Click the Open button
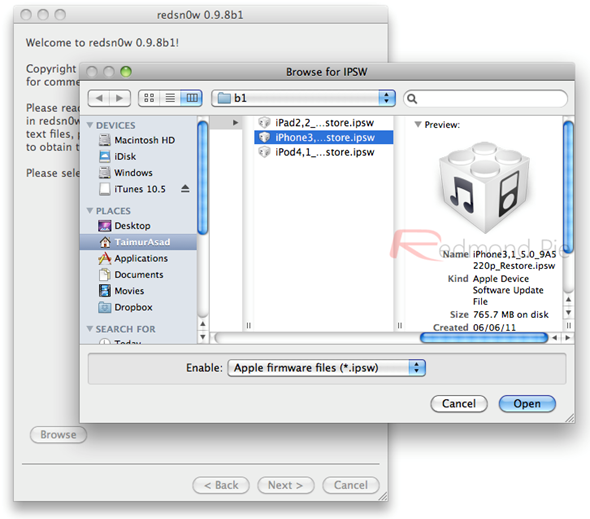590x519 pixels. click(527, 404)
